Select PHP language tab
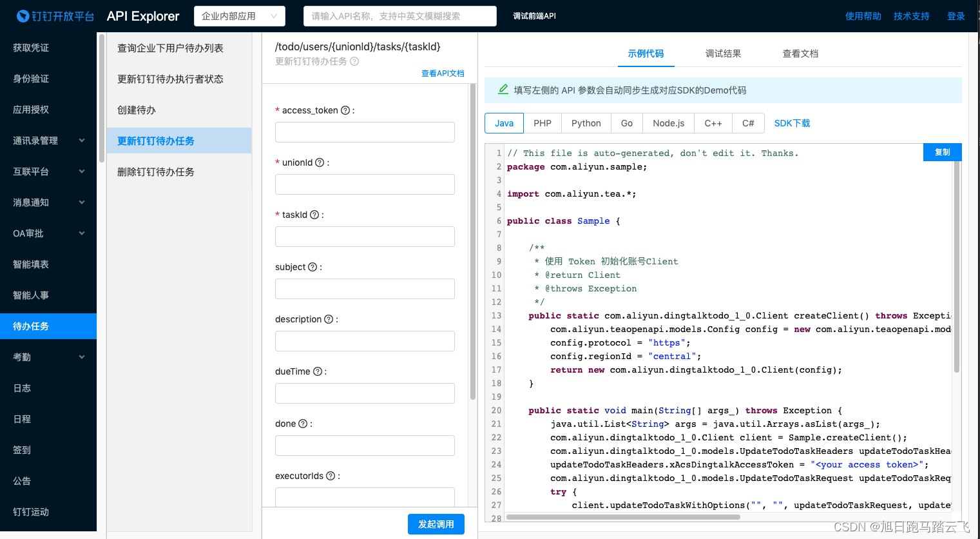Screen dimensions: 980x539 tap(543, 123)
